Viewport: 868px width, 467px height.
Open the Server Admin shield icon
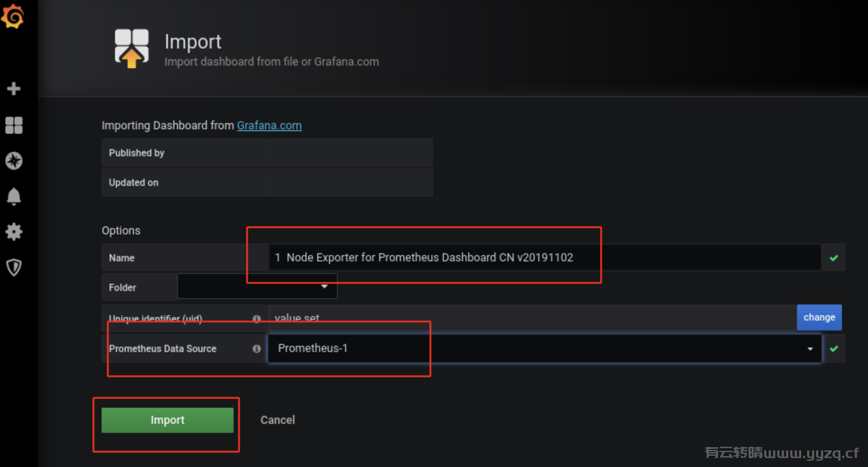pyautogui.click(x=14, y=268)
